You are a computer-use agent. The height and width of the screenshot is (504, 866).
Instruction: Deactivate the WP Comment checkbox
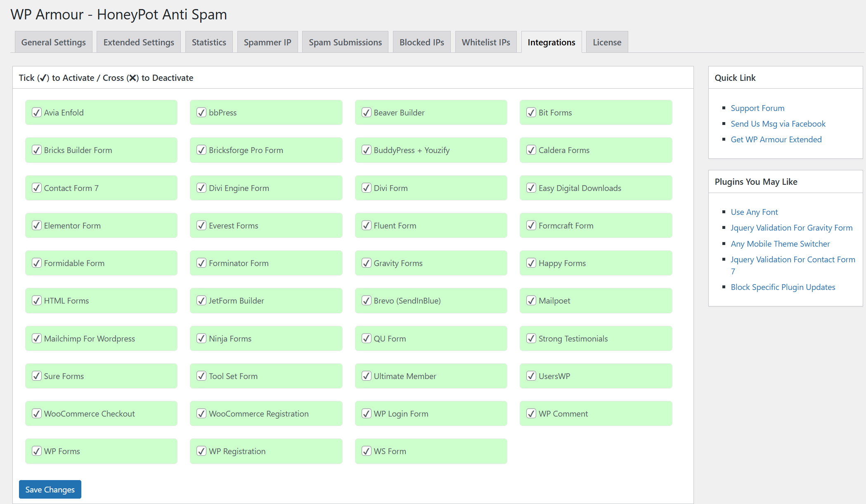(x=531, y=413)
